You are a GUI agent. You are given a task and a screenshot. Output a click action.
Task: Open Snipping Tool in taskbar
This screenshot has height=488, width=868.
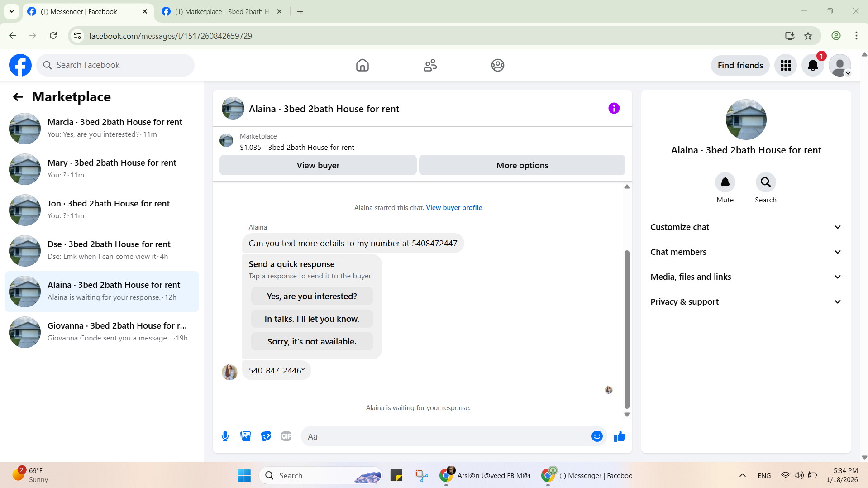point(421,475)
